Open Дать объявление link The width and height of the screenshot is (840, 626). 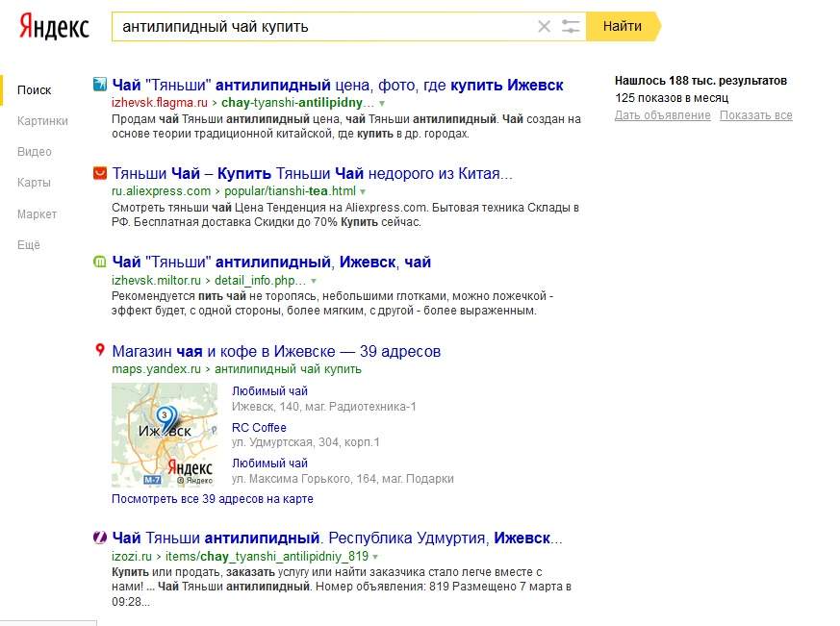tap(663, 115)
